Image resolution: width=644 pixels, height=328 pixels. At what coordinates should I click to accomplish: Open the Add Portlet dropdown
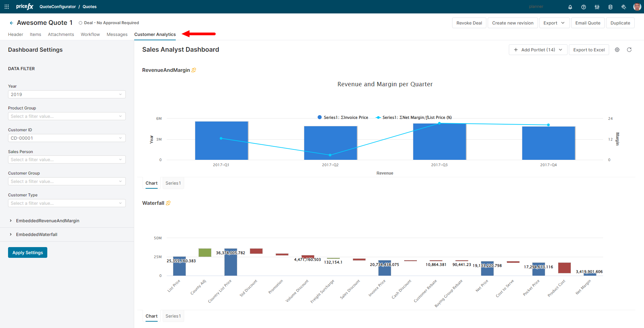tap(538, 50)
